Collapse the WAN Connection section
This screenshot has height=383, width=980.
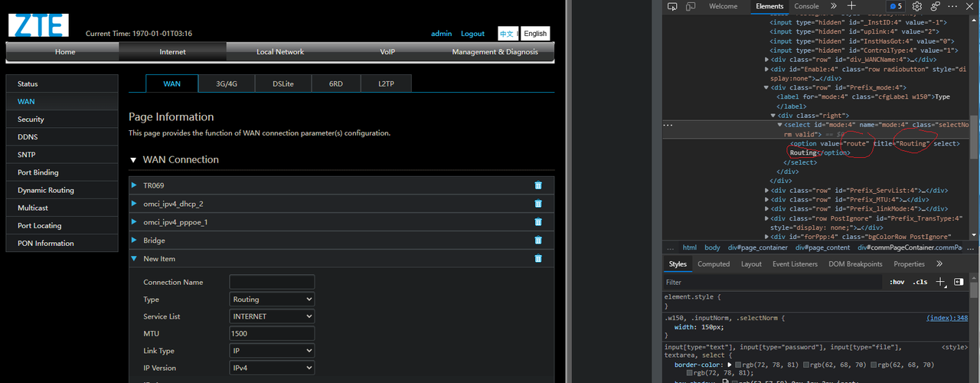(133, 160)
